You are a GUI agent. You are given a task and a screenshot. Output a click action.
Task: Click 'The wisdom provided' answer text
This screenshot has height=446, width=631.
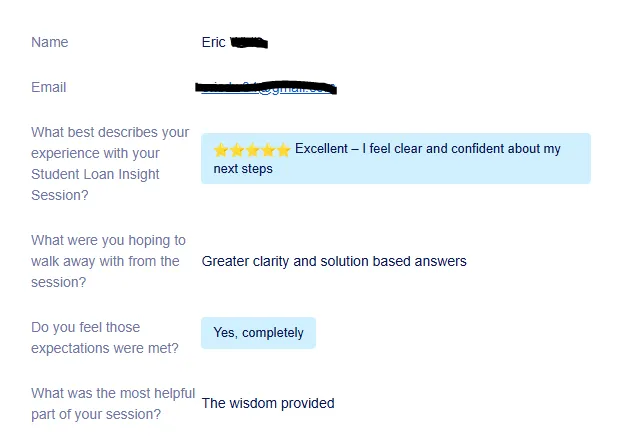coord(268,403)
